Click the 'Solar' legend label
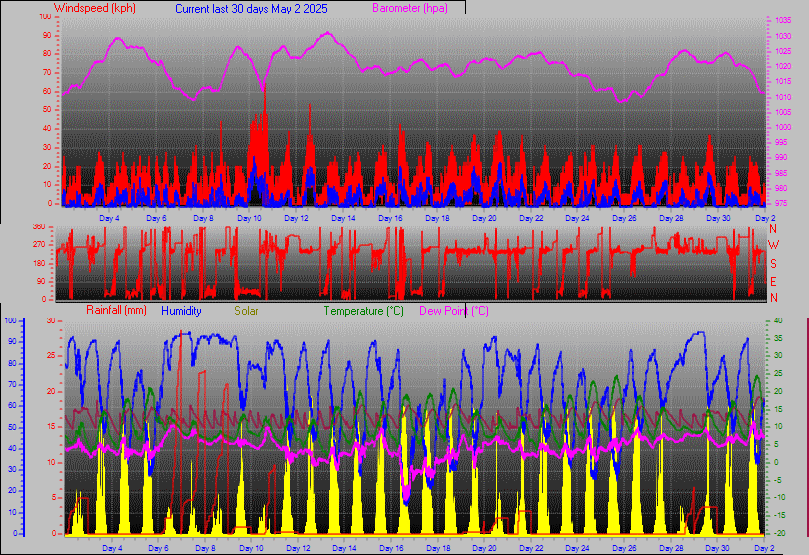Screen dimensions: 809x555 click(x=246, y=311)
